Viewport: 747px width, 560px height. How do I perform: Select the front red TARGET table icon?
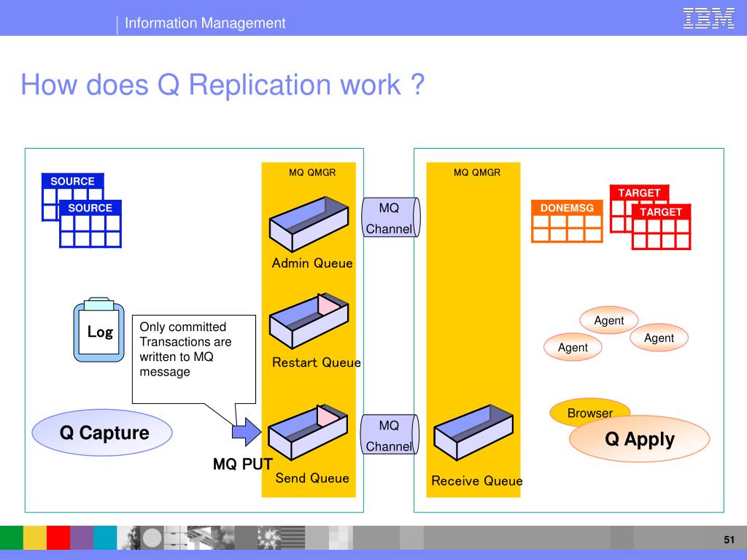661,227
